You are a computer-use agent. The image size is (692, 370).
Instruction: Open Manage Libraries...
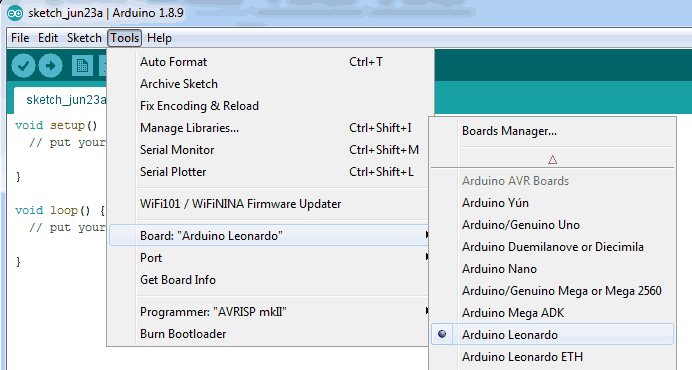tap(269, 128)
